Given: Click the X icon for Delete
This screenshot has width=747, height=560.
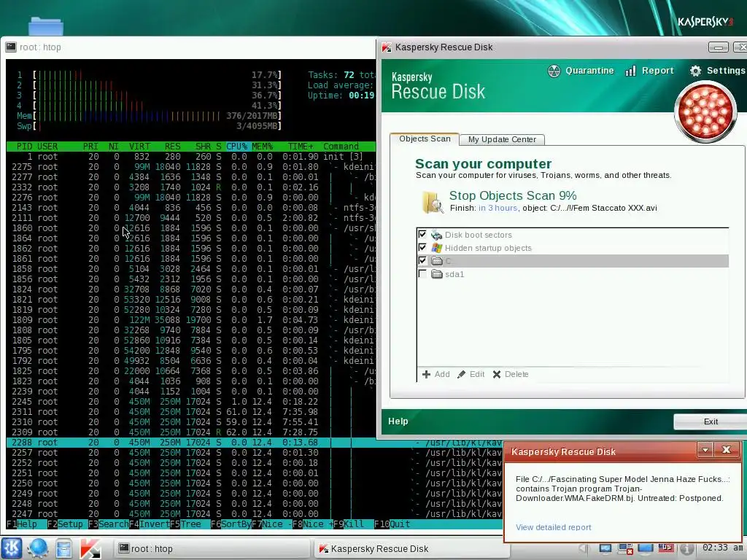Looking at the screenshot, I should tap(496, 374).
